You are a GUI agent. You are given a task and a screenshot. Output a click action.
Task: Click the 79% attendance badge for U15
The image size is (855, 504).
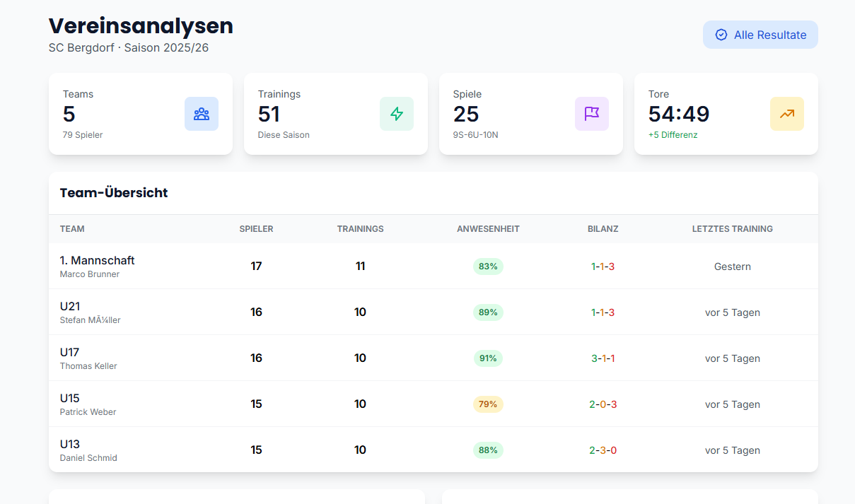[x=488, y=404]
